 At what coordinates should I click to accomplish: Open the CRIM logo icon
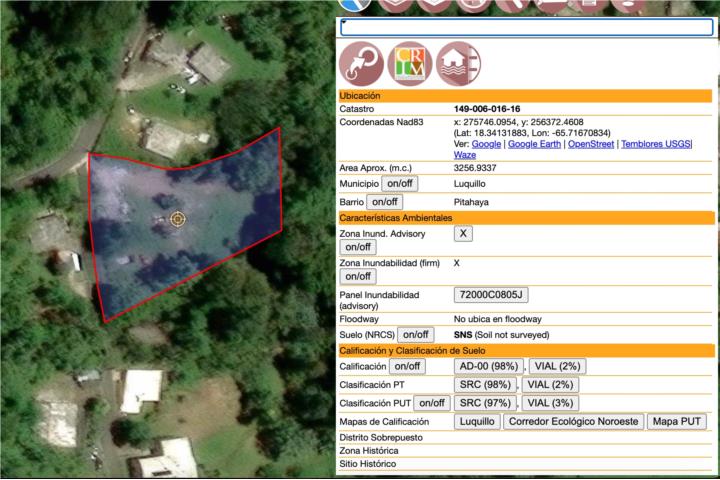[x=410, y=64]
